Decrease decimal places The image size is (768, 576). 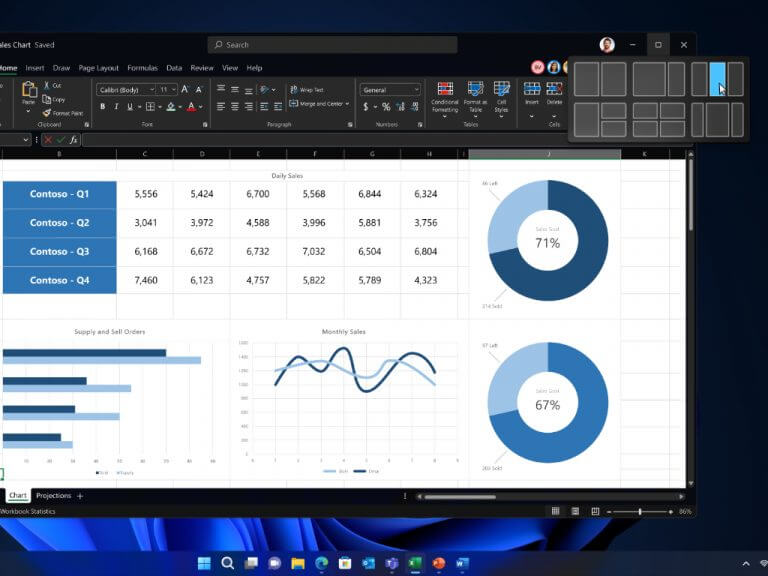click(x=415, y=106)
